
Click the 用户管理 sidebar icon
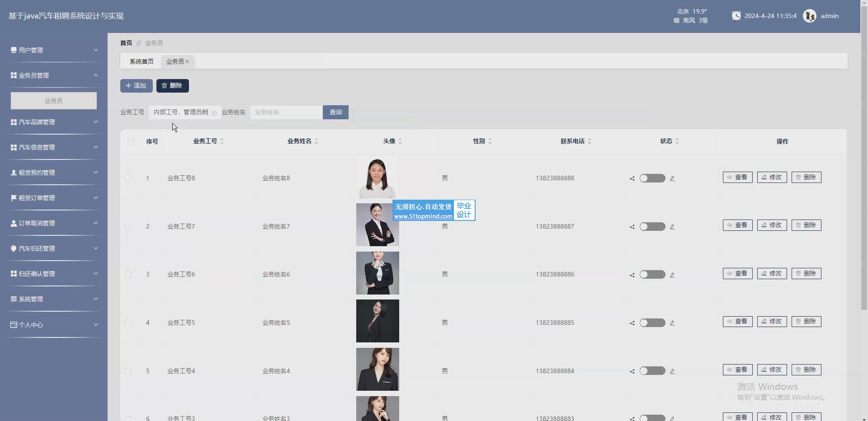[14, 50]
